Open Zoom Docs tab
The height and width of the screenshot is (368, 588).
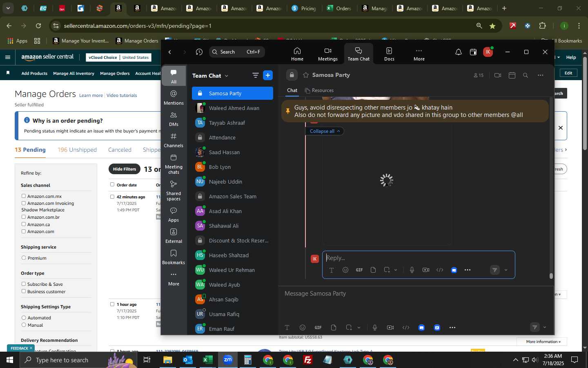pyautogui.click(x=389, y=54)
